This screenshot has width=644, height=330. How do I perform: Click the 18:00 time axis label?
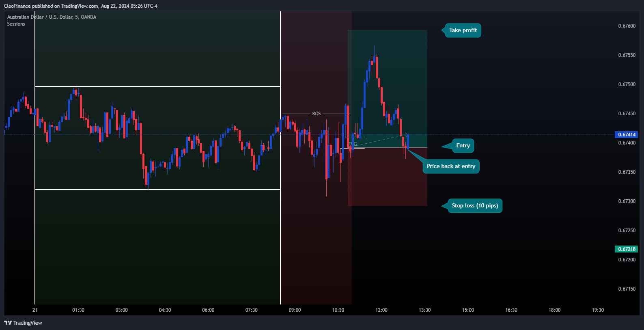[x=555, y=310]
